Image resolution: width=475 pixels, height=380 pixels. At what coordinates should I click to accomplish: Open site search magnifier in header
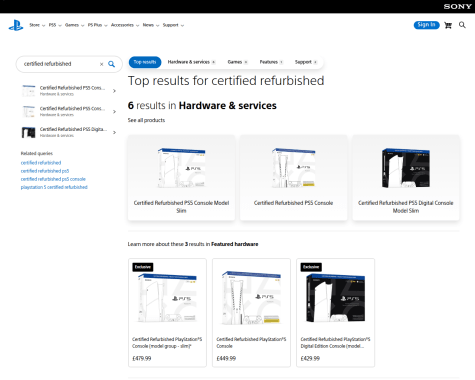pos(462,25)
